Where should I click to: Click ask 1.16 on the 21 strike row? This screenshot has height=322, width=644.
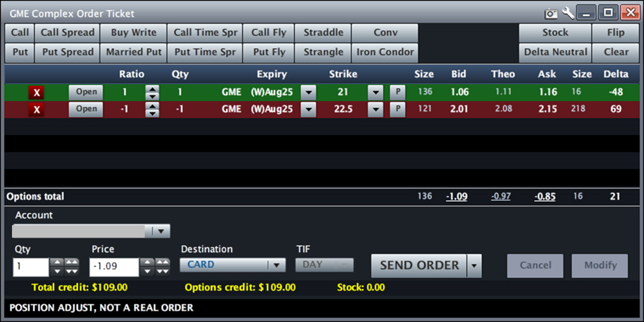pyautogui.click(x=548, y=92)
